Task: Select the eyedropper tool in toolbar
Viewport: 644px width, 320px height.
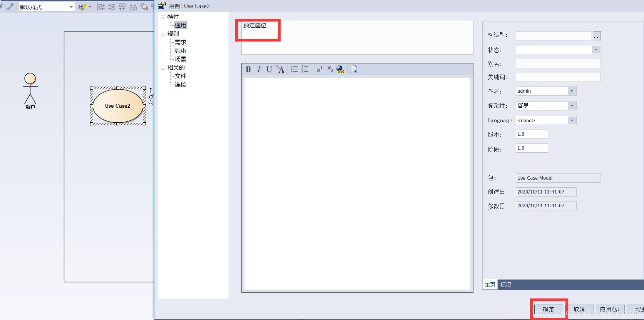Action: pyautogui.click(x=10, y=7)
